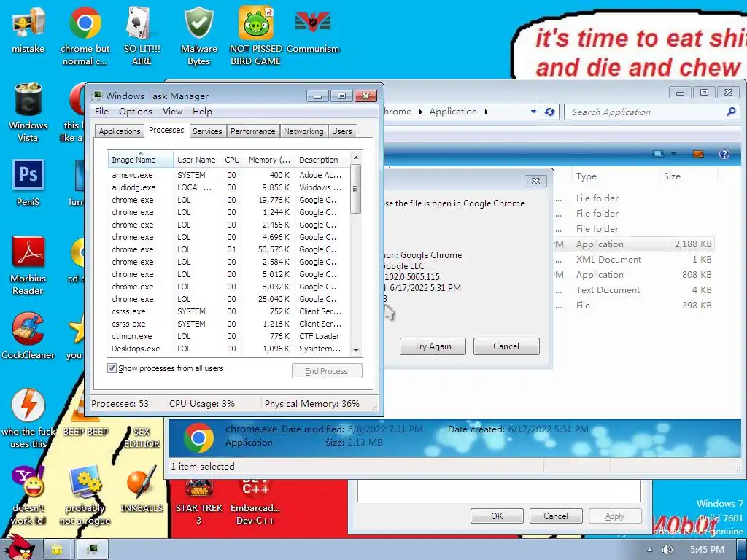The width and height of the screenshot is (747, 560).
Task: Click Try Again in file in use dialog
Action: point(433,346)
